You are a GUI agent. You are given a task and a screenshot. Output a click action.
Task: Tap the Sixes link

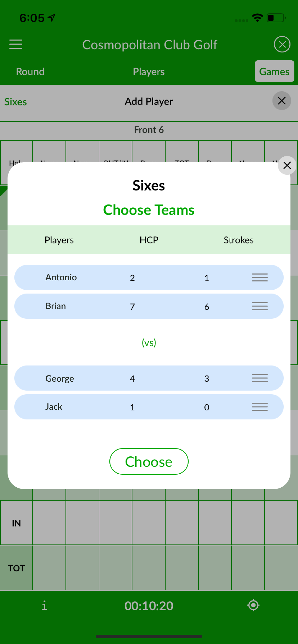16,102
